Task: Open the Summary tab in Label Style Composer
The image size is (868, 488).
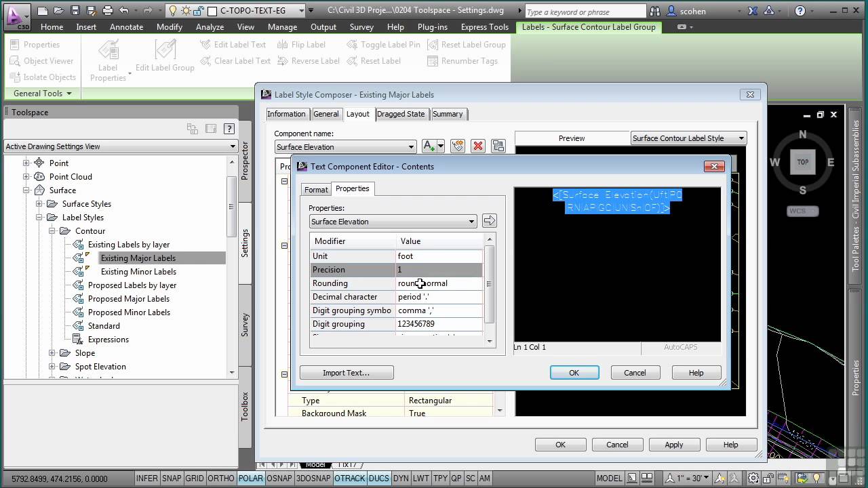Action: point(448,114)
